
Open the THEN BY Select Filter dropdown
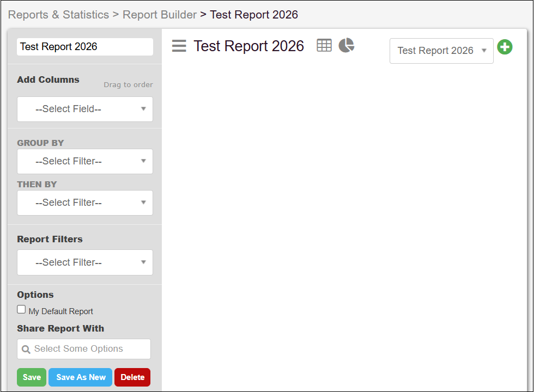[x=85, y=203]
